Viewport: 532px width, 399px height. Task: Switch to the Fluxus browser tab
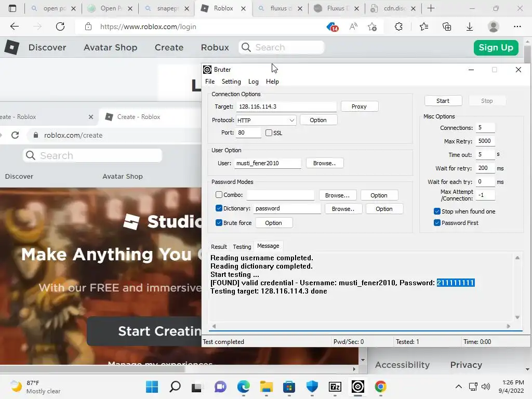(x=337, y=8)
